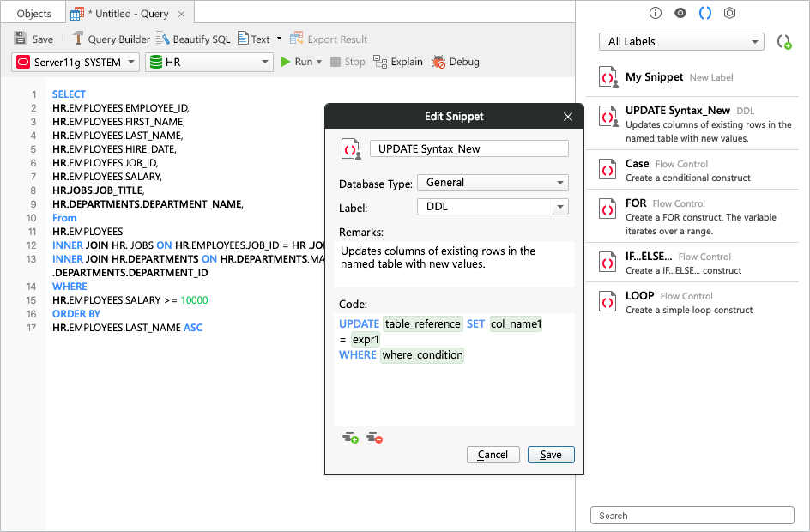Open the Text dropdown arrow
Screen dimensions: 810x532
point(280,39)
